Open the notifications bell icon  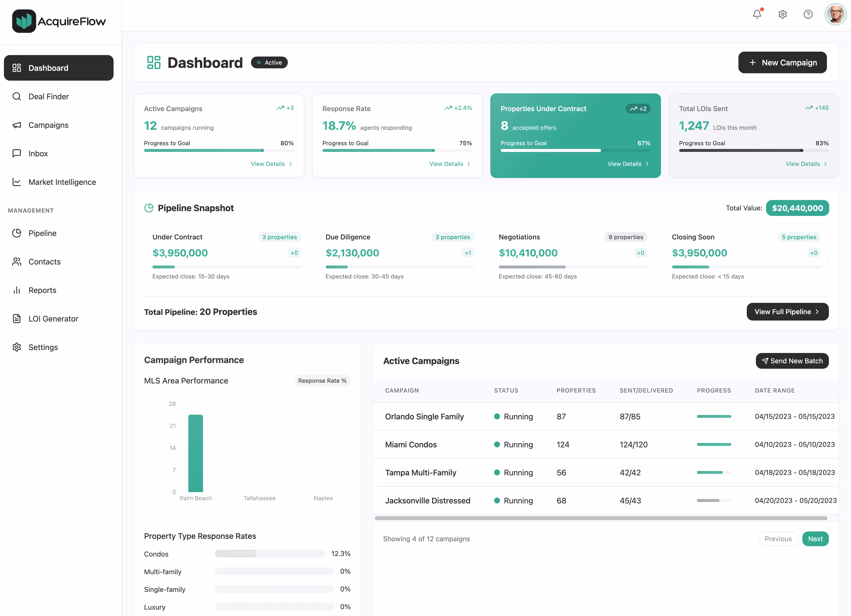click(757, 14)
